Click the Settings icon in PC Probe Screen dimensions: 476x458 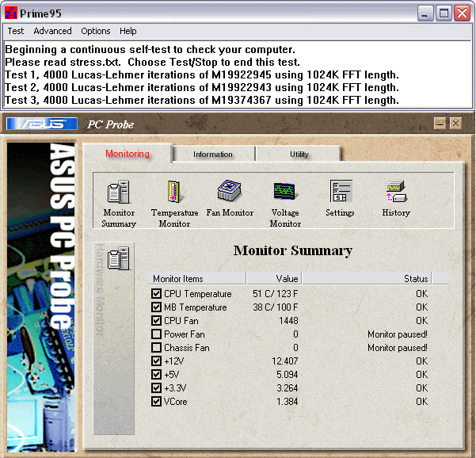(341, 192)
